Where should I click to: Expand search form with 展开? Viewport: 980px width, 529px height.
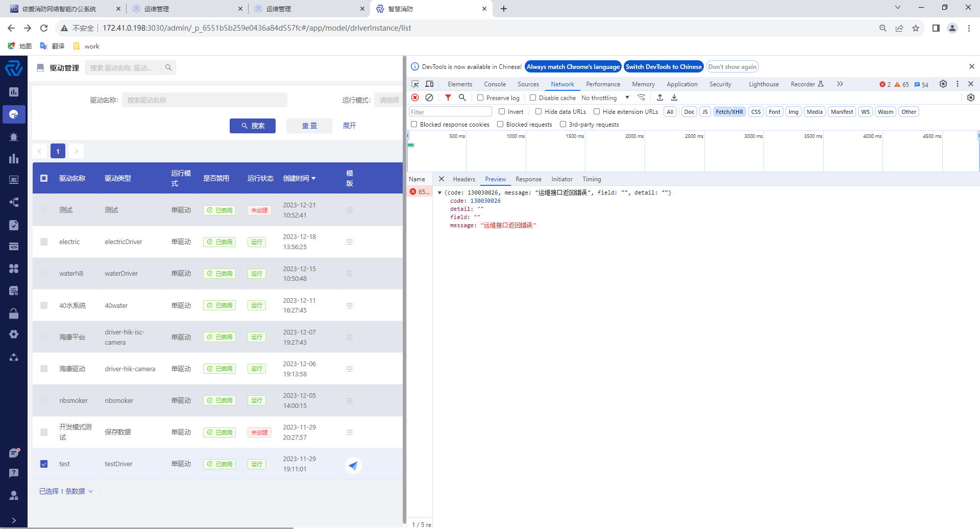[349, 126]
